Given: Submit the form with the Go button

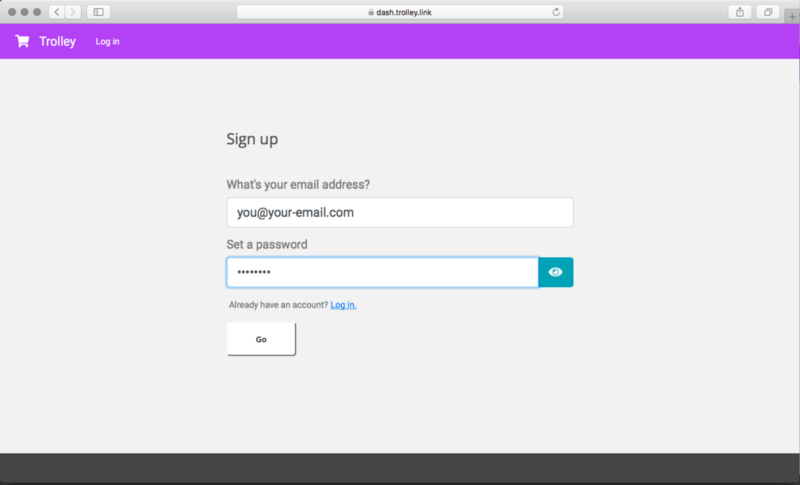Looking at the screenshot, I should pyautogui.click(x=261, y=339).
